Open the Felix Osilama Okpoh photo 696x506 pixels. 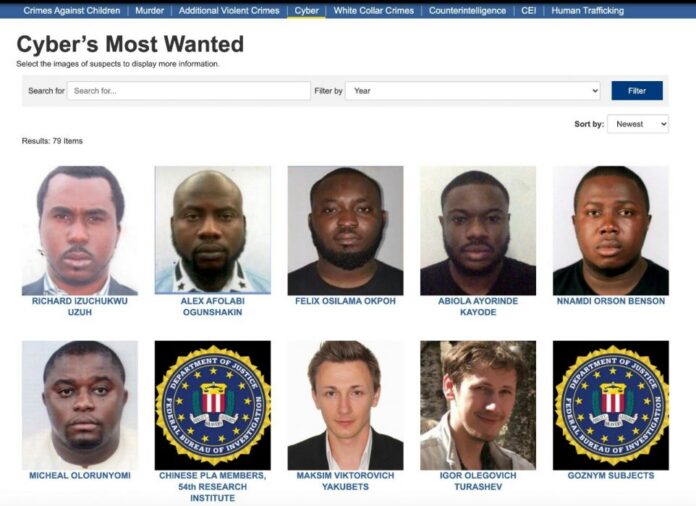(x=345, y=230)
